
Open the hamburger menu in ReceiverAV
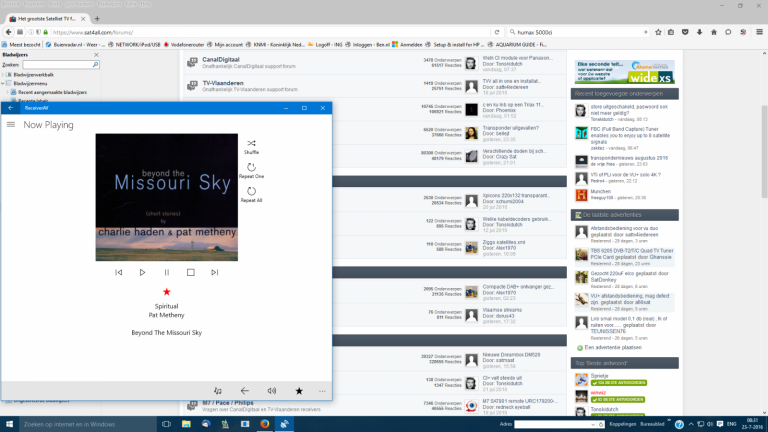point(11,125)
